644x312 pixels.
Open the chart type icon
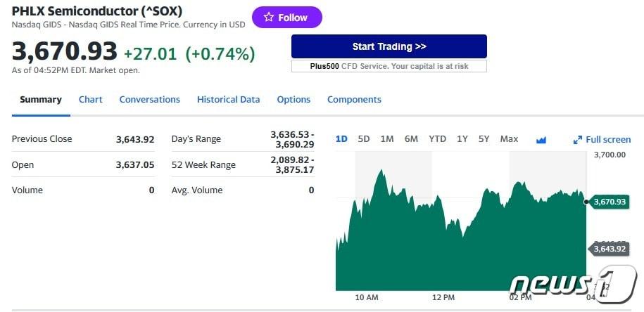(x=541, y=139)
